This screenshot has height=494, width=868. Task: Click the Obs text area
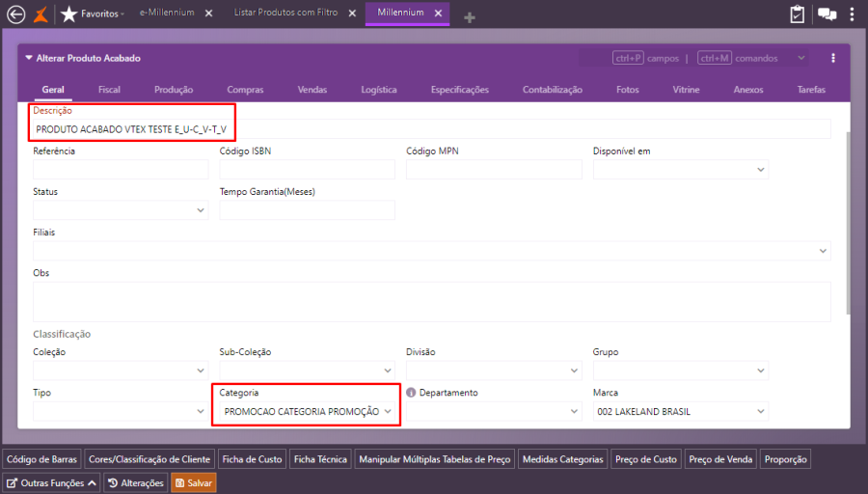tap(432, 302)
